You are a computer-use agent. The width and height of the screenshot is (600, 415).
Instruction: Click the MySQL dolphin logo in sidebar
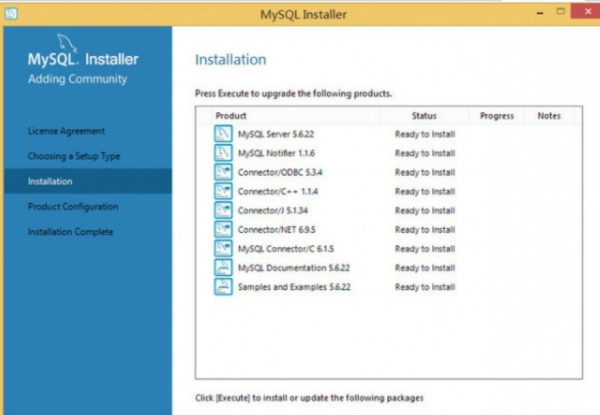point(67,43)
